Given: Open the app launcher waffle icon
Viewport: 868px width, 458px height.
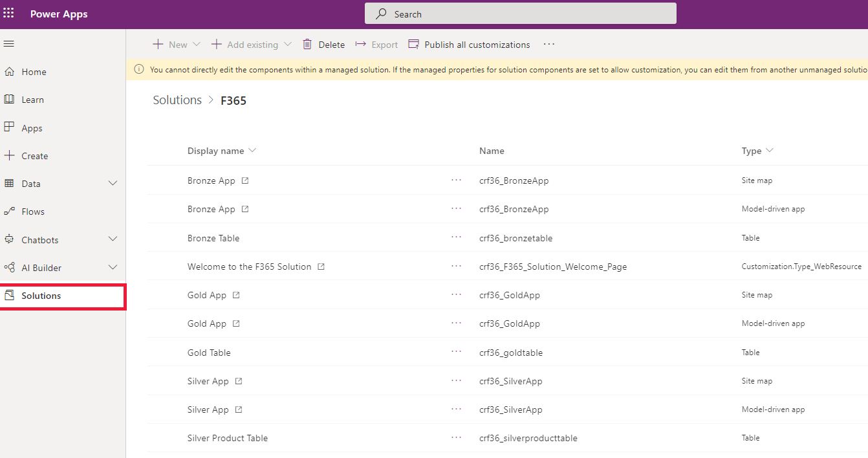Looking at the screenshot, I should pyautogui.click(x=9, y=14).
